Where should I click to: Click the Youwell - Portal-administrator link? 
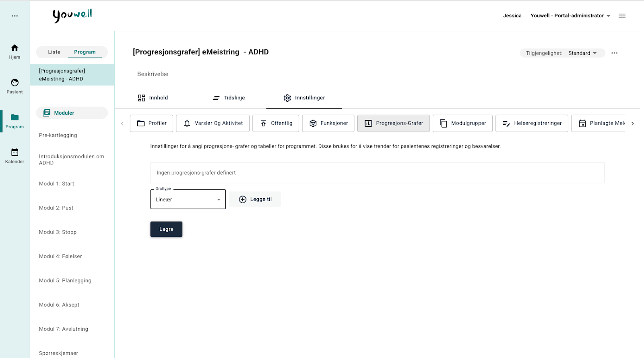(x=567, y=16)
